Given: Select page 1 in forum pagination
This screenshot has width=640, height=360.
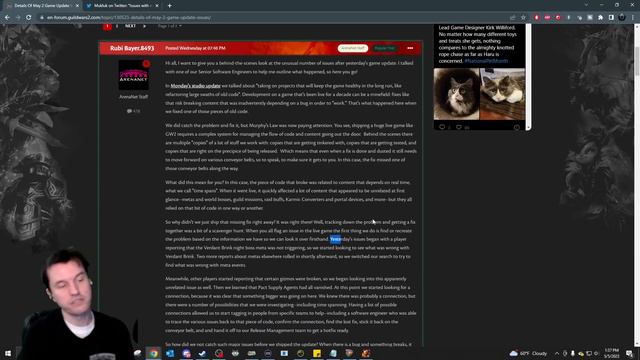Looking at the screenshot, I should [x=107, y=26].
